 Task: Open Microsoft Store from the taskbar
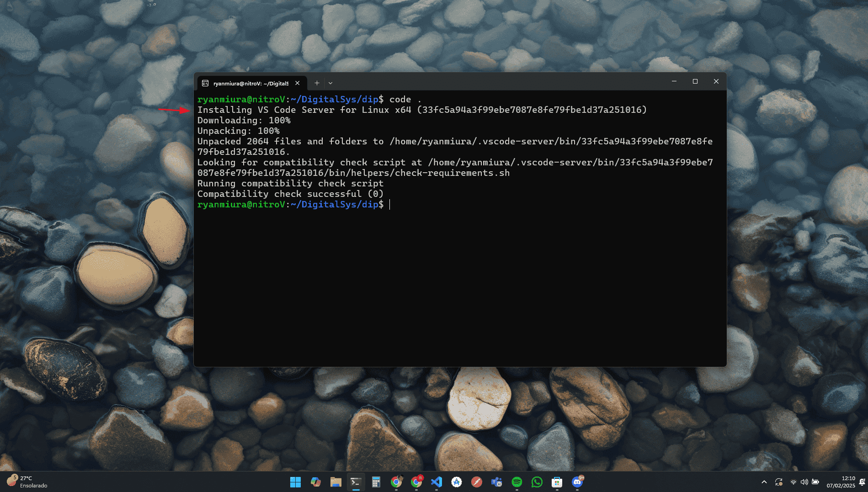tap(557, 482)
